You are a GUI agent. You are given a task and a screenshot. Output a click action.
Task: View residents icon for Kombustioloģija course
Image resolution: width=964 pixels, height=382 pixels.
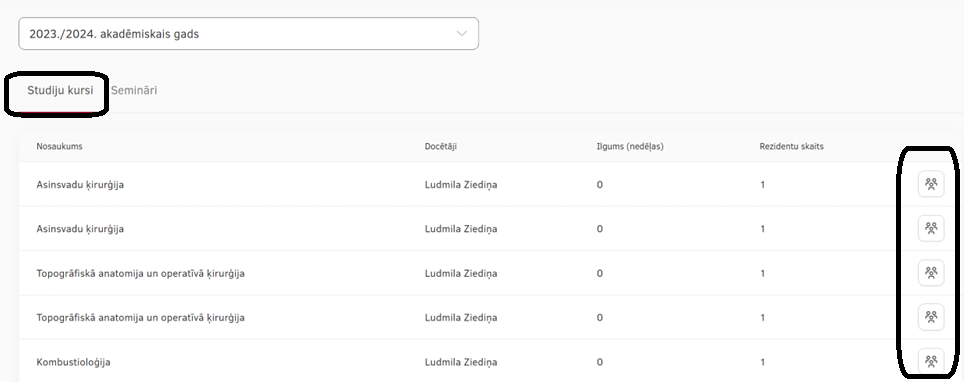pyautogui.click(x=931, y=362)
